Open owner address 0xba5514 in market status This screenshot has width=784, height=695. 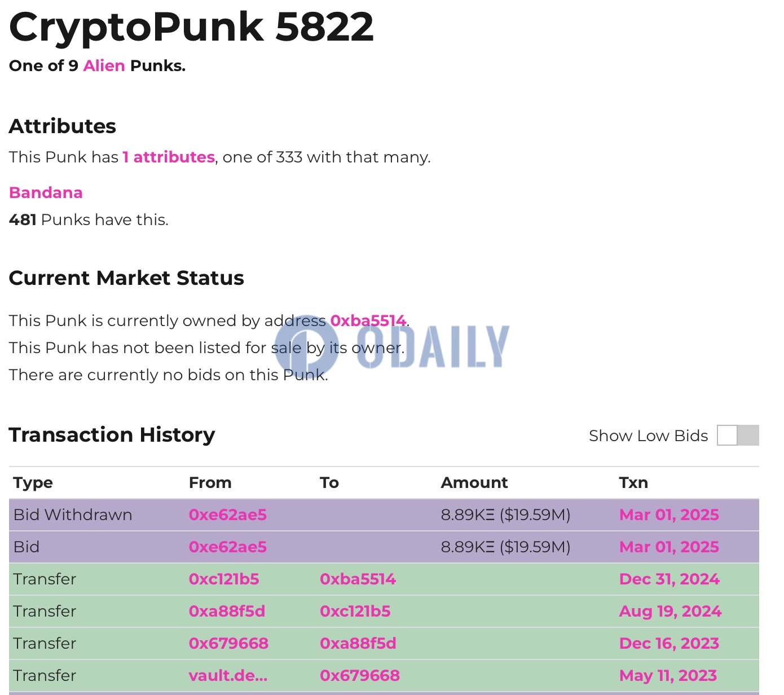368,321
